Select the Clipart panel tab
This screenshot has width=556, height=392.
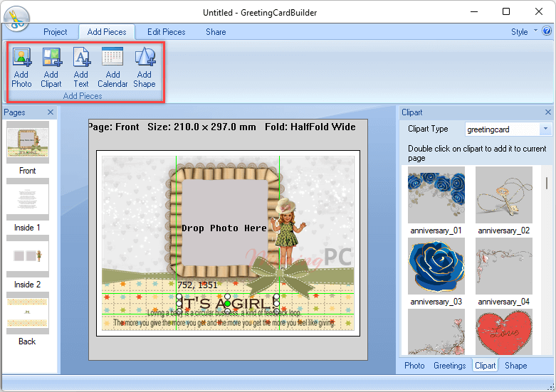pos(485,366)
